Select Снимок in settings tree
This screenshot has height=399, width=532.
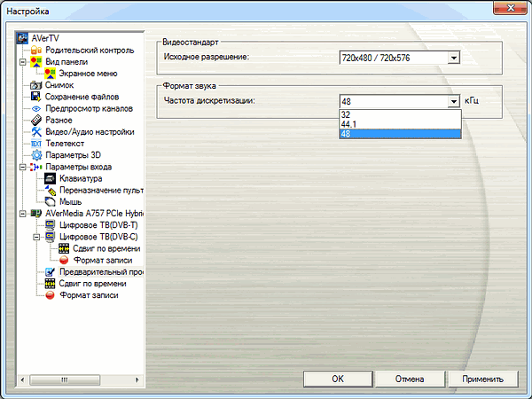click(x=59, y=85)
